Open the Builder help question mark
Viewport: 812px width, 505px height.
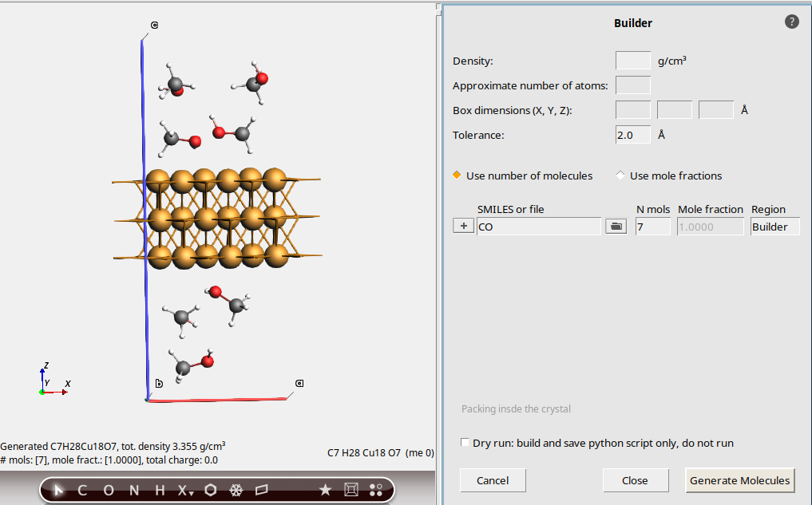pos(791,22)
